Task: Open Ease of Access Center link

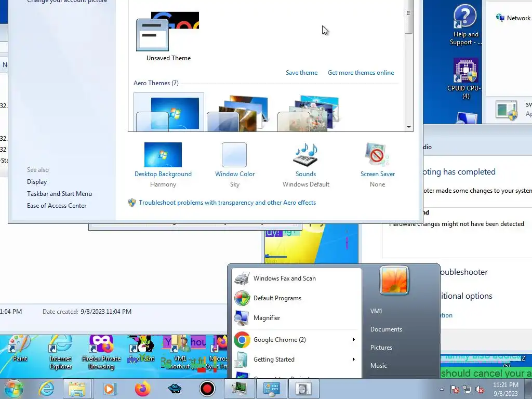Action: (x=57, y=206)
